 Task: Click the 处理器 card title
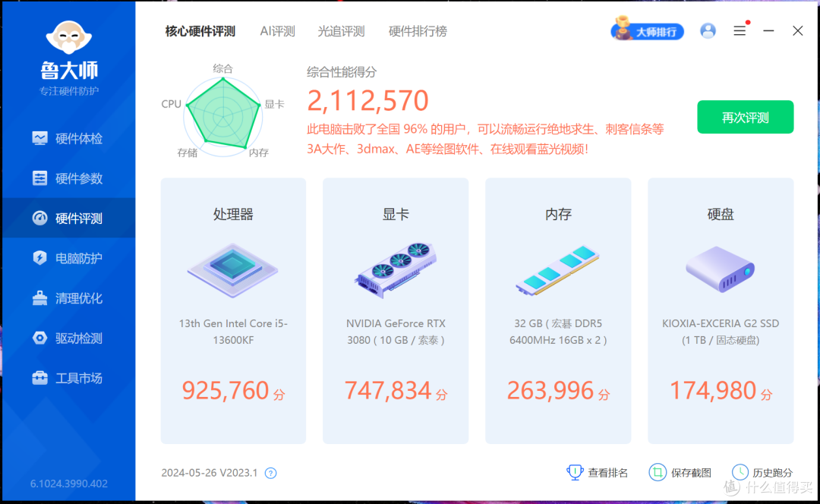coord(233,214)
